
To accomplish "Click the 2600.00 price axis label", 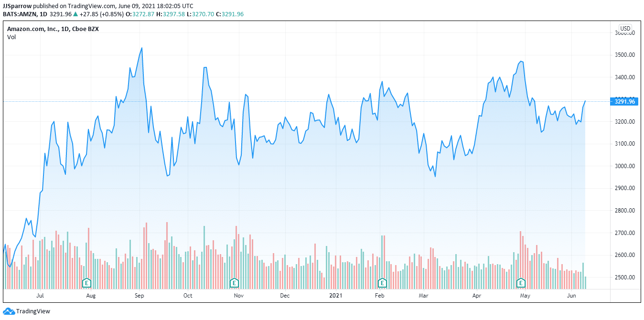I will [624, 255].
